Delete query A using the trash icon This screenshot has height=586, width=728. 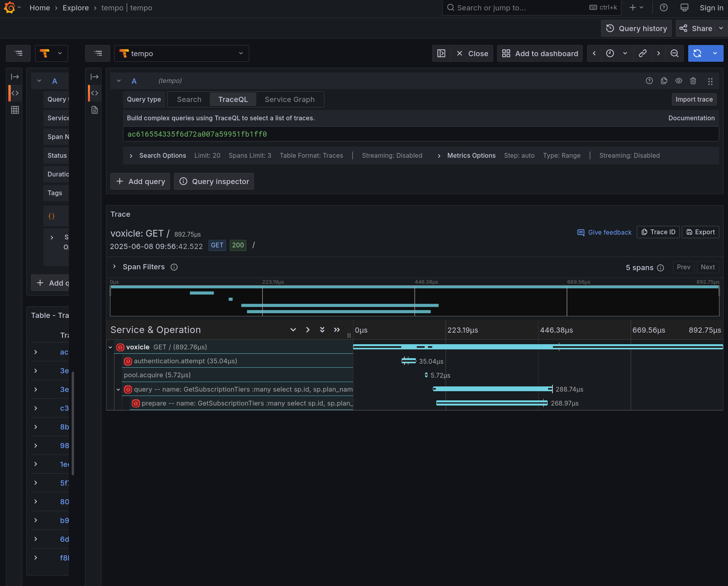coord(693,81)
